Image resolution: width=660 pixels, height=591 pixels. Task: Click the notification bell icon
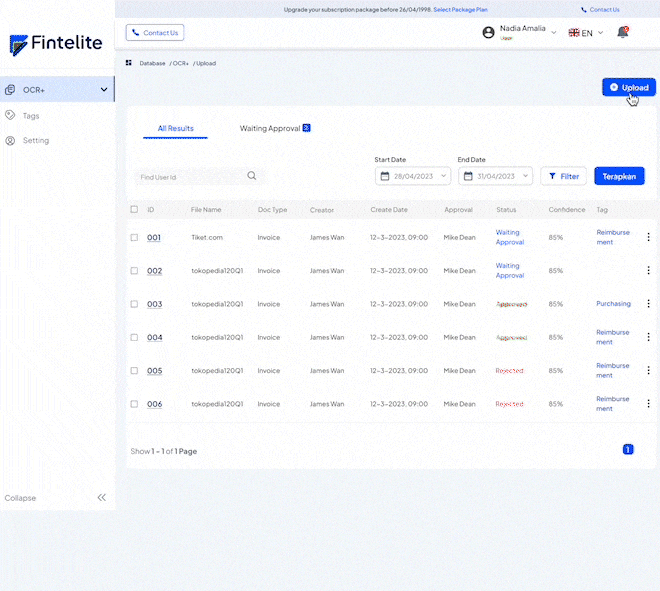click(x=623, y=32)
